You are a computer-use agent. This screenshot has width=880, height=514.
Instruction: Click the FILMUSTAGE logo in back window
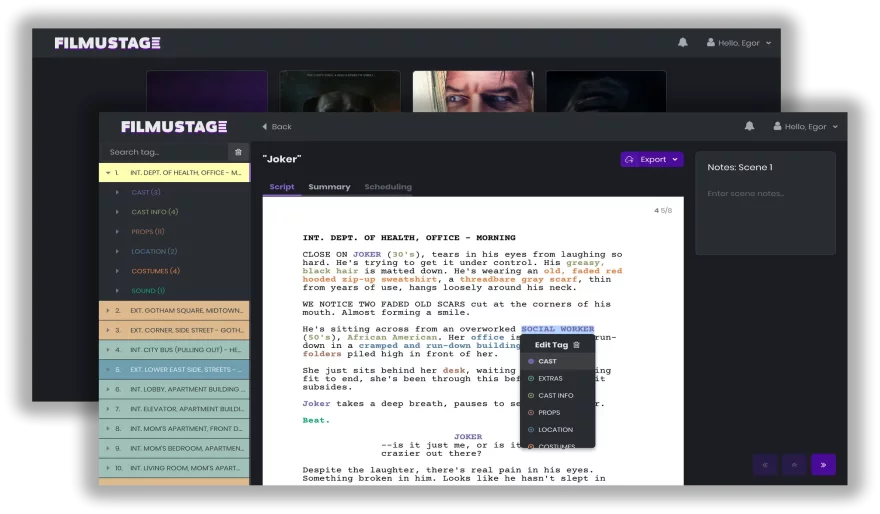(107, 43)
